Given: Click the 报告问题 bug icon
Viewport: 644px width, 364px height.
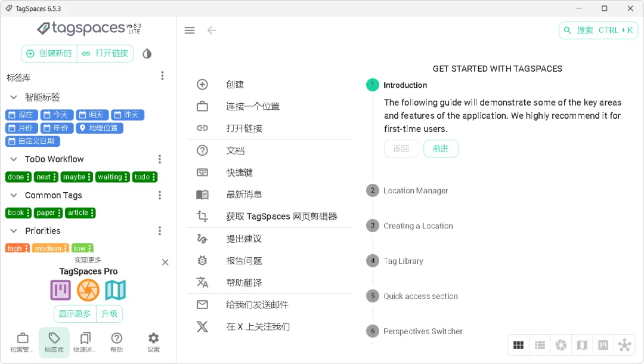Looking at the screenshot, I should [202, 261].
